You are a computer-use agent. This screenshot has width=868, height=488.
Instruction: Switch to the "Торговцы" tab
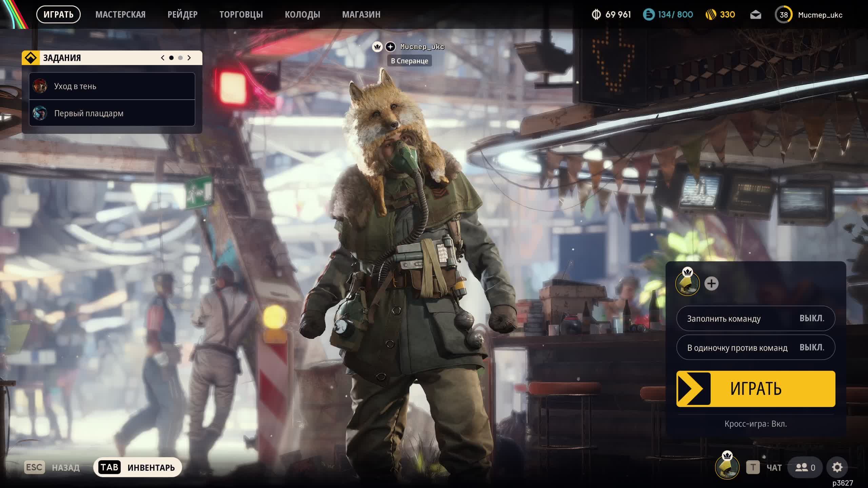coord(241,15)
